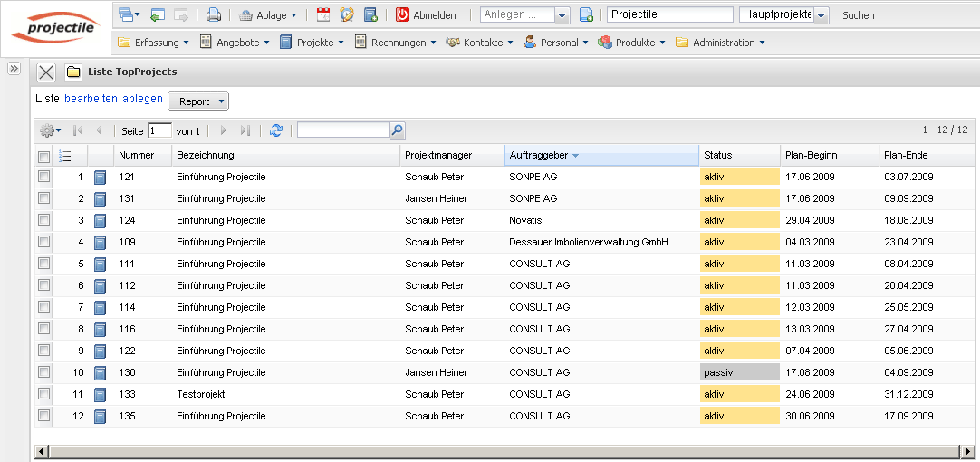This screenshot has height=462, width=980.
Task: Close Liste TopProjects with X icon
Action: pos(47,72)
